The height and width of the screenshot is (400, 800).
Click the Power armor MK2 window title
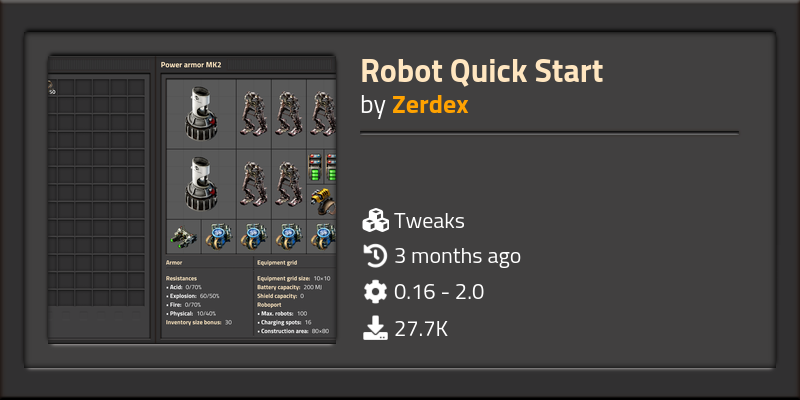point(191,65)
